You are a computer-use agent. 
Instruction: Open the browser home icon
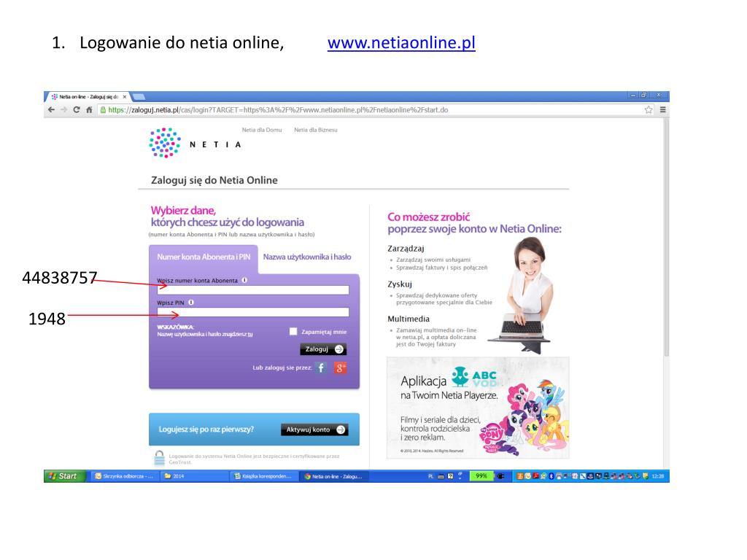coord(89,110)
